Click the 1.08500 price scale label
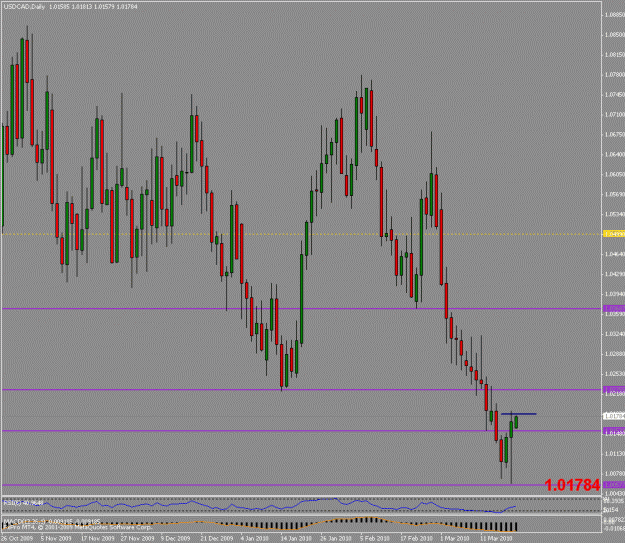Image resolution: width=625 pixels, height=543 pixels. [x=614, y=35]
